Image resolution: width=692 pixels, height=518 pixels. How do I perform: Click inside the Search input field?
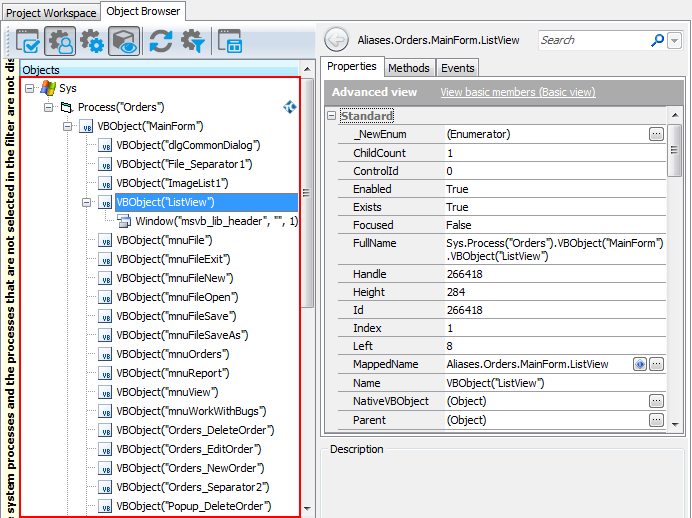pyautogui.click(x=592, y=40)
